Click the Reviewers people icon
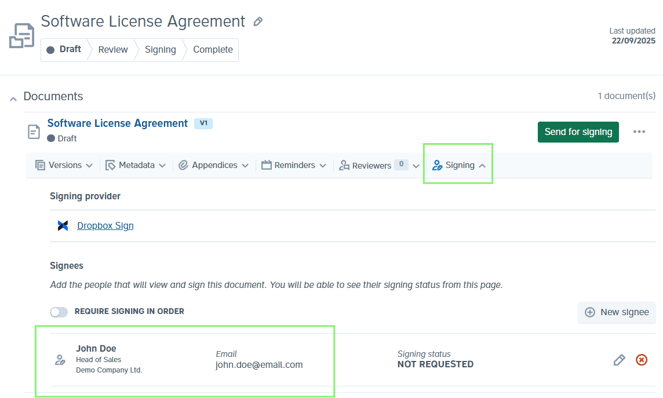 click(344, 165)
